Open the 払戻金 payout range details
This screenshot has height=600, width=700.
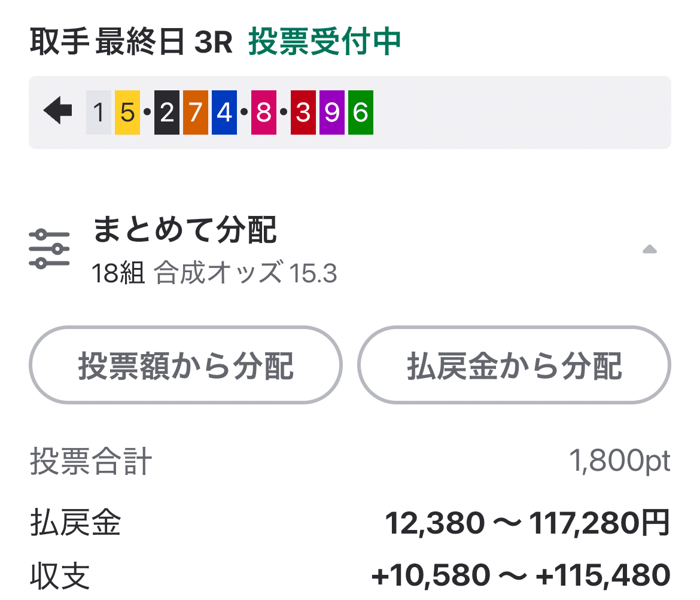pyautogui.click(x=529, y=522)
